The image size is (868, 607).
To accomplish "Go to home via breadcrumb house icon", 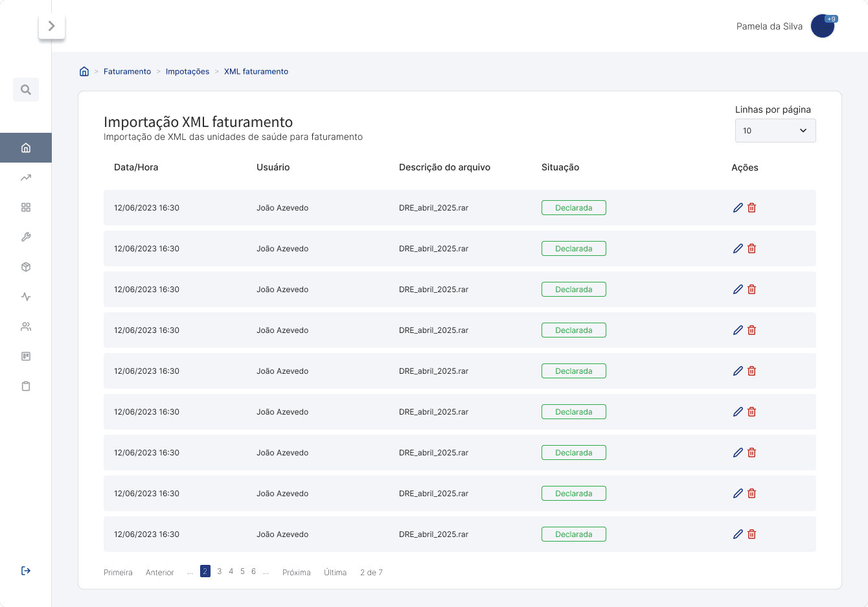I will (x=84, y=71).
